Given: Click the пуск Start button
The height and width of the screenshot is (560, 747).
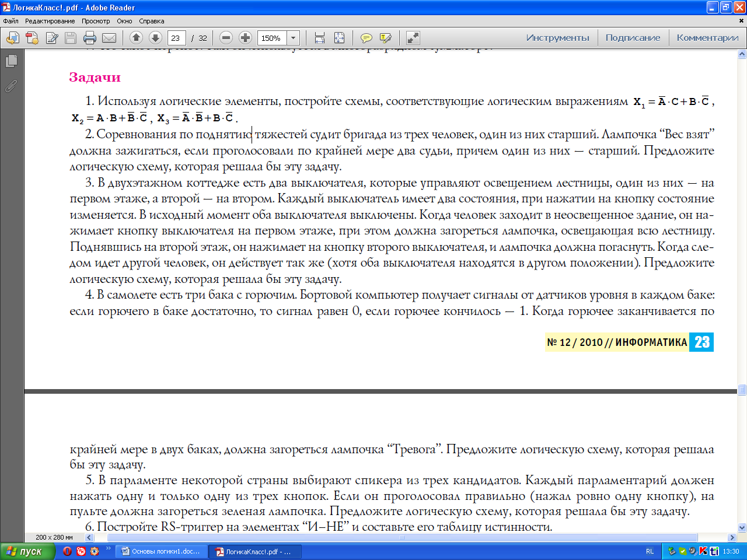Looking at the screenshot, I should click(27, 551).
